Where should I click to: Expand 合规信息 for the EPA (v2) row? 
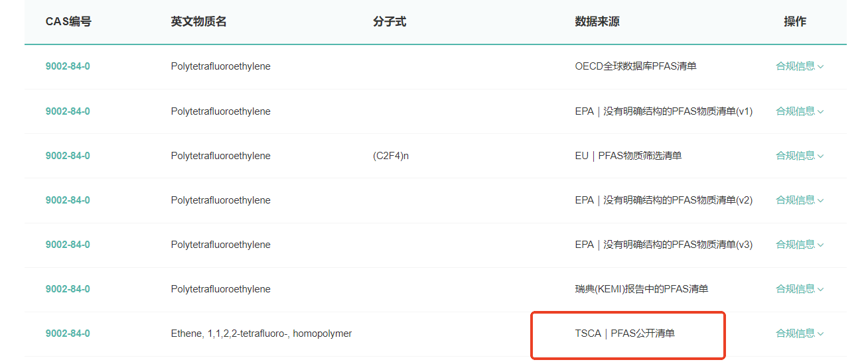coord(799,200)
